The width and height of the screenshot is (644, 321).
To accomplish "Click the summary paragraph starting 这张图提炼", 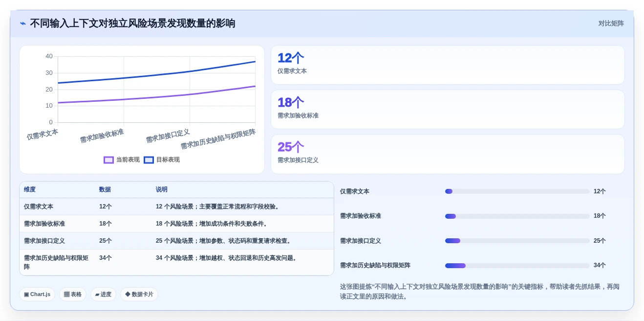I will [x=480, y=291].
